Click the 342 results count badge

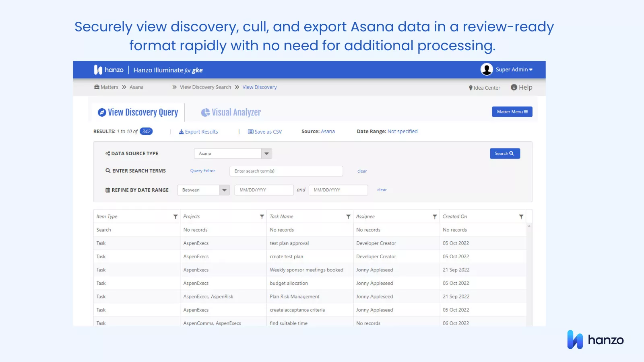click(x=146, y=132)
